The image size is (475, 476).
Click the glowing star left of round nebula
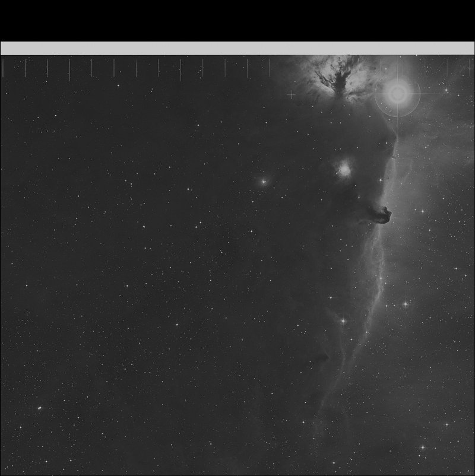[263, 181]
